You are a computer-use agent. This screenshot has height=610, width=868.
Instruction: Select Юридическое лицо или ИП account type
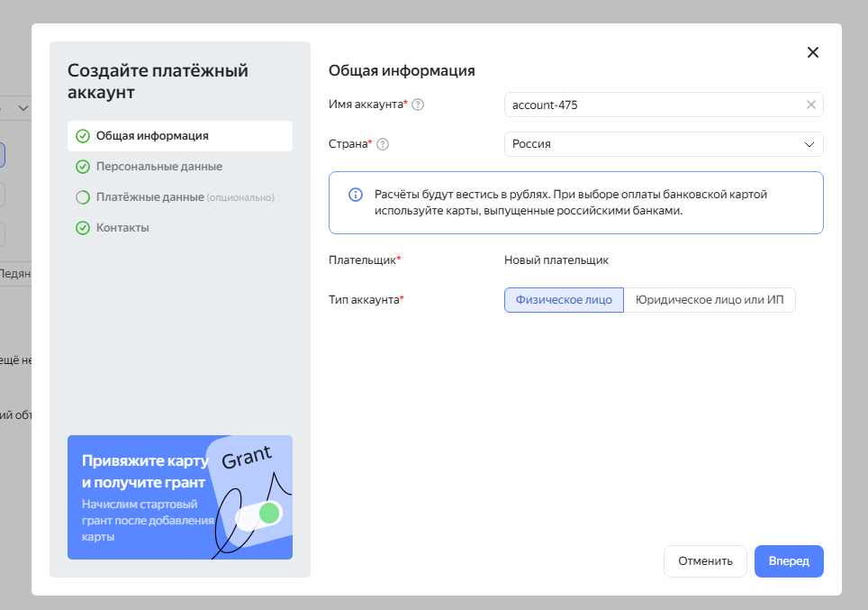click(x=710, y=300)
